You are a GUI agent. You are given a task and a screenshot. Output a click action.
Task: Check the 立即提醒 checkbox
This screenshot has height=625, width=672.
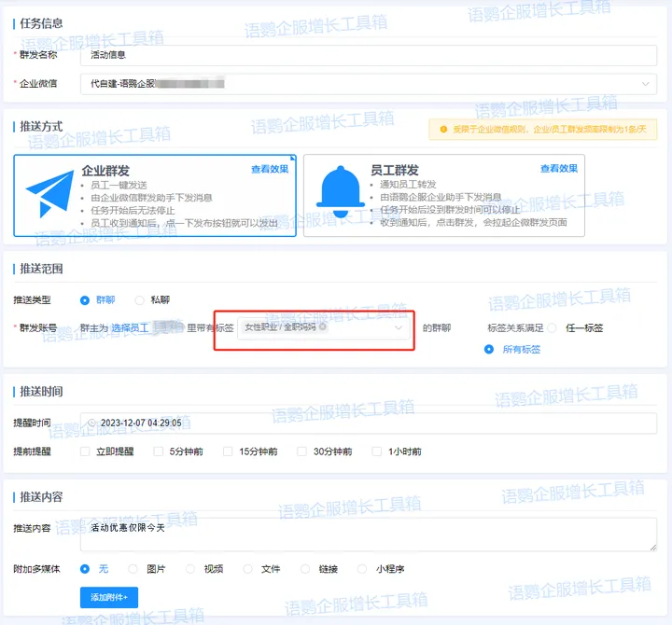coord(86,451)
